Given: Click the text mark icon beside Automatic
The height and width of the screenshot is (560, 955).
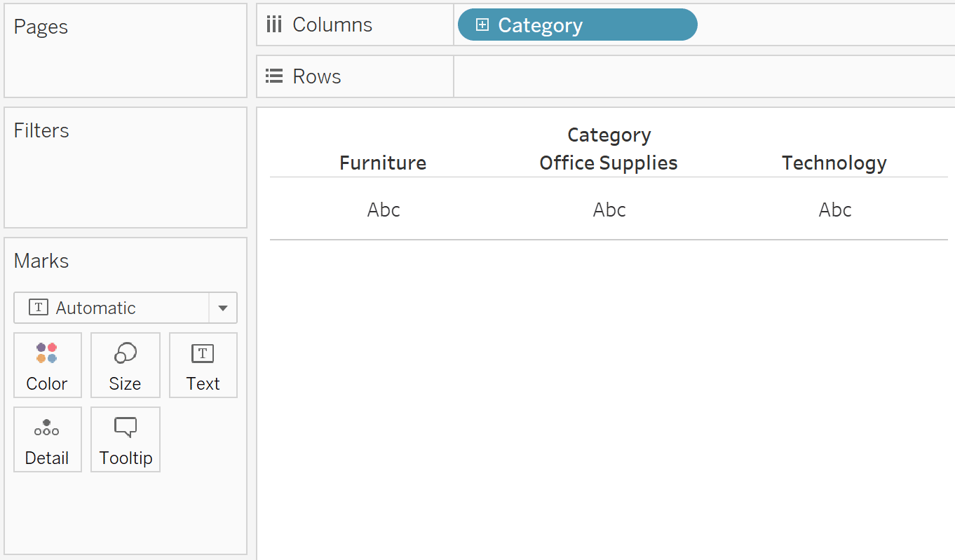Looking at the screenshot, I should (x=39, y=308).
